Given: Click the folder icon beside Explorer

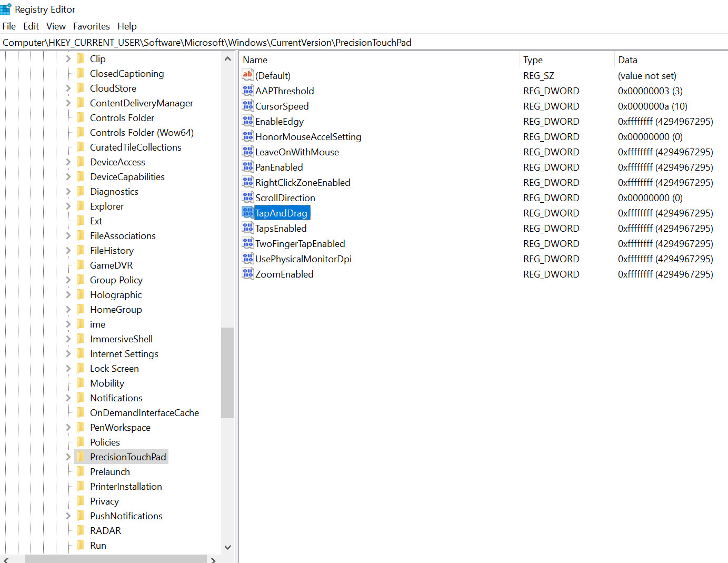Looking at the screenshot, I should 81,206.
